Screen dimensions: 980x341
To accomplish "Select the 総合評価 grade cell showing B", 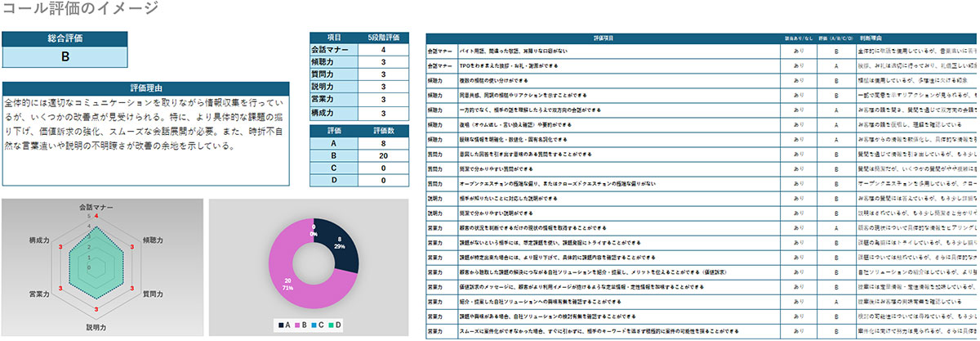I will coord(65,57).
